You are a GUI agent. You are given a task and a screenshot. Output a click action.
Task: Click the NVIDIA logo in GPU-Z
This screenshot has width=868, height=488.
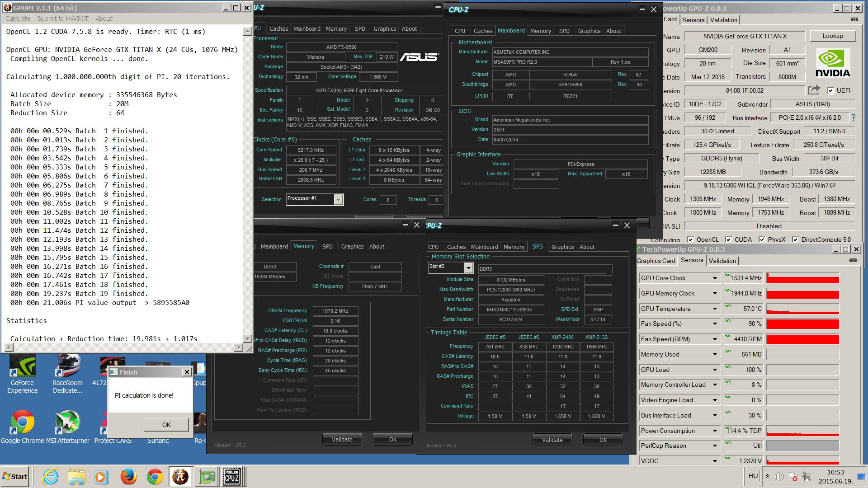pos(833,63)
